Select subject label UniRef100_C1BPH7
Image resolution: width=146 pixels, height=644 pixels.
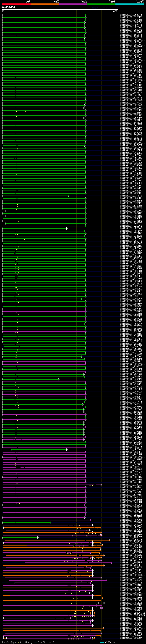(x=131, y=85)
